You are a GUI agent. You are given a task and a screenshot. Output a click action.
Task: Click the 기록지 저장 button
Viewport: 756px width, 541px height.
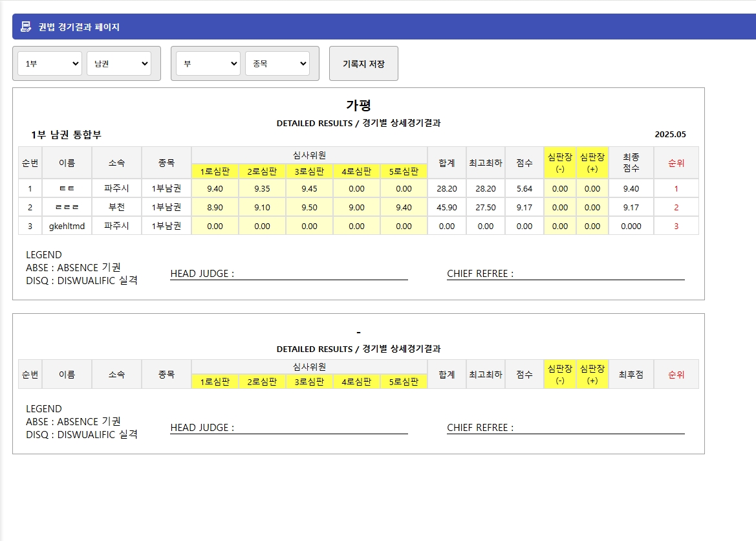(363, 63)
